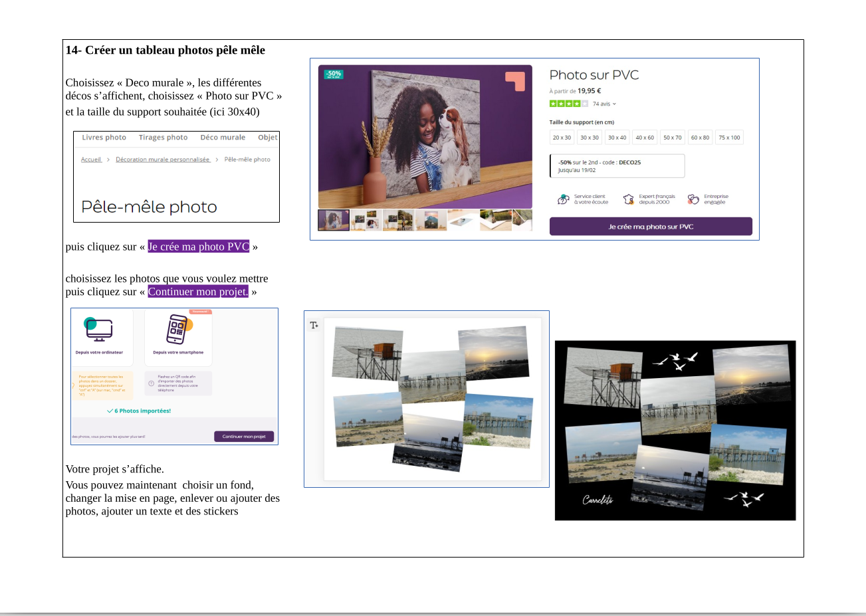Open the Tirages photo menu

tap(163, 138)
